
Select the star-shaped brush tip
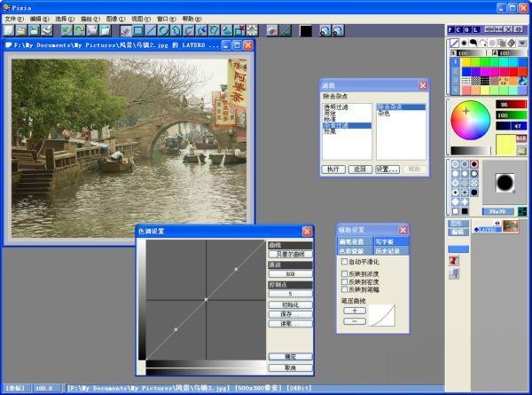click(465, 193)
